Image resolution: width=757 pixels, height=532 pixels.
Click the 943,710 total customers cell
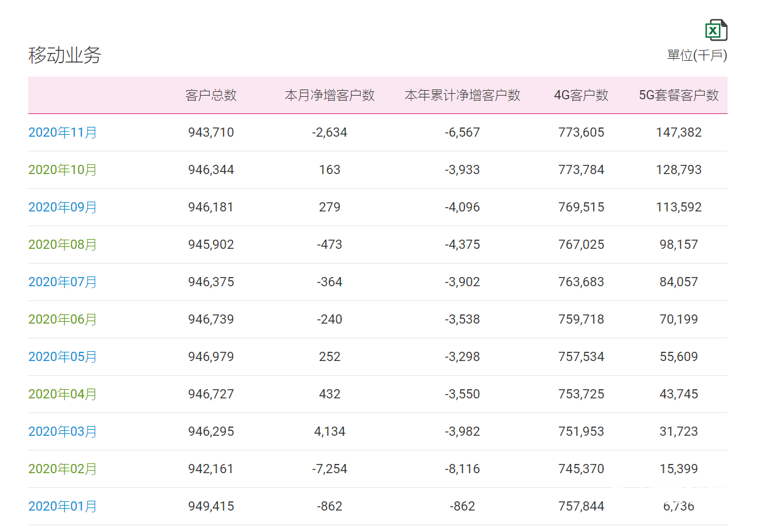[211, 132]
